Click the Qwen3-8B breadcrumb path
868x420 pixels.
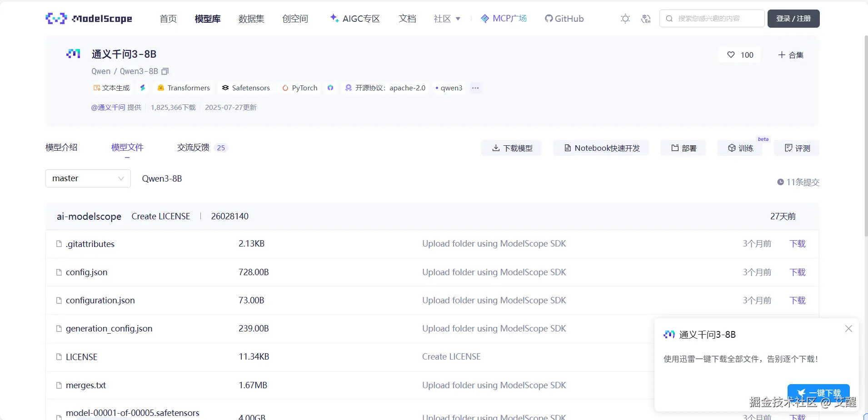pyautogui.click(x=162, y=178)
